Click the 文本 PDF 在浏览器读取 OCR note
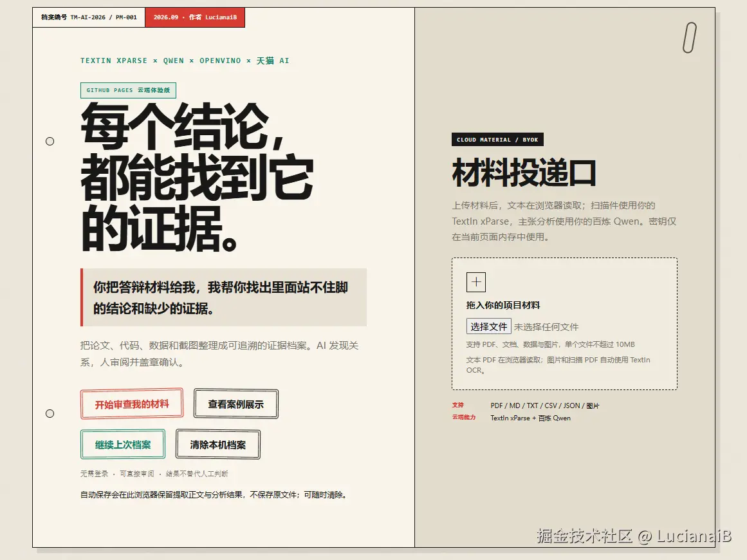747x560 pixels. (x=558, y=365)
